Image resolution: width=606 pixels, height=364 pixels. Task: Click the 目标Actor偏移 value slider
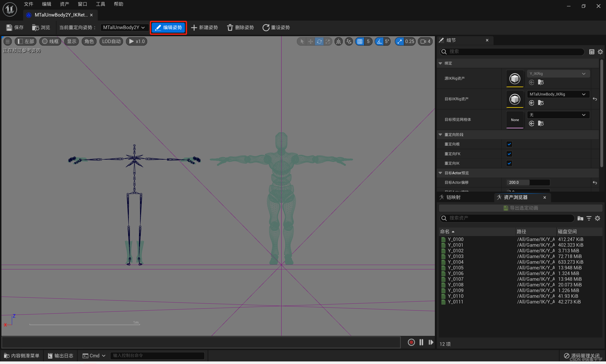(x=528, y=183)
